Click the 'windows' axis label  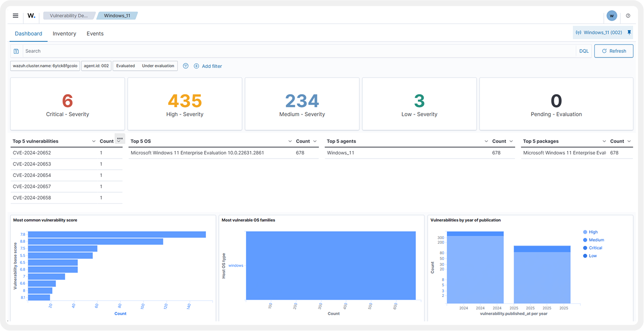[236, 265]
